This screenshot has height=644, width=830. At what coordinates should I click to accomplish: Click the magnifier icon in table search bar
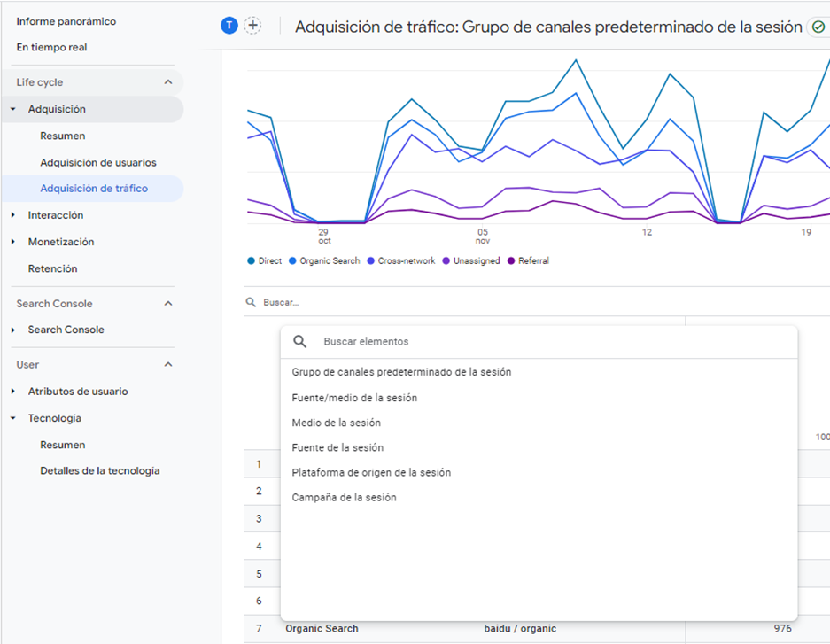(251, 302)
